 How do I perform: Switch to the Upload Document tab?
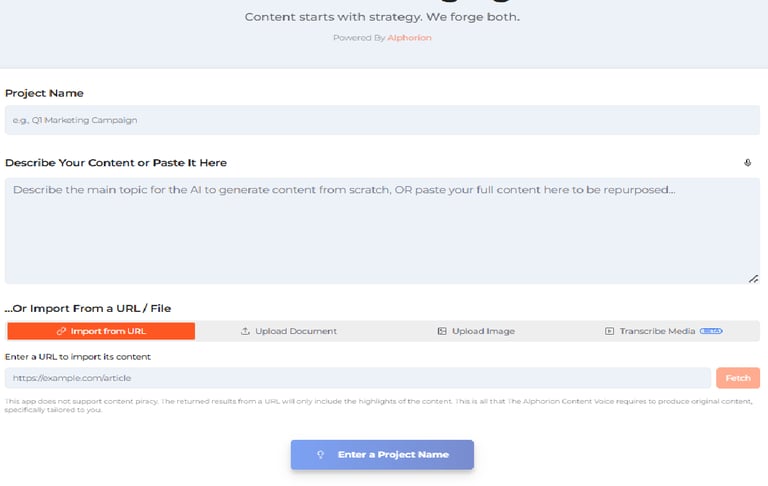[289, 331]
